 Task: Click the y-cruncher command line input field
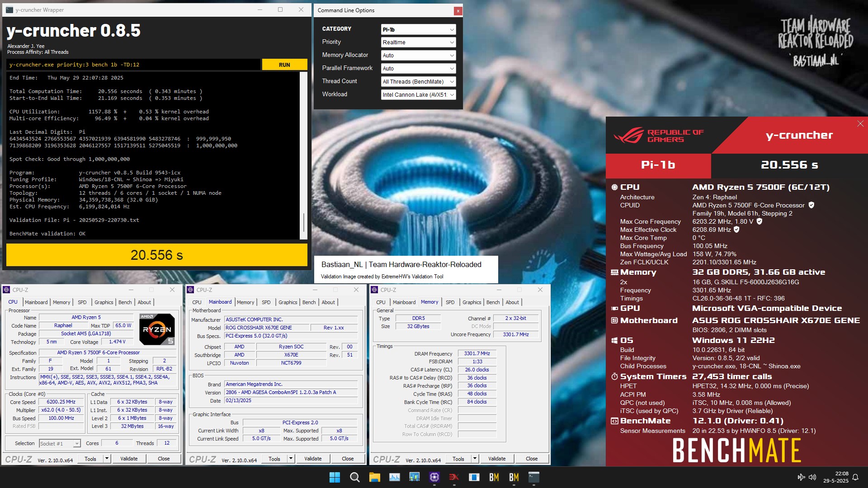[133, 65]
